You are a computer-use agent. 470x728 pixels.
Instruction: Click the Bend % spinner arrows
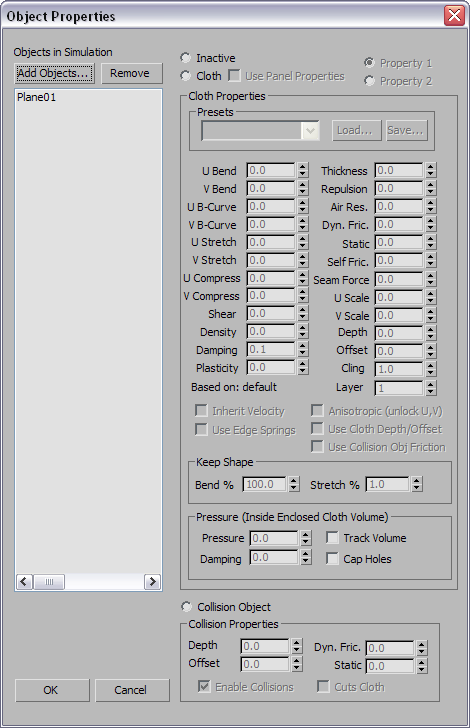pyautogui.click(x=294, y=484)
